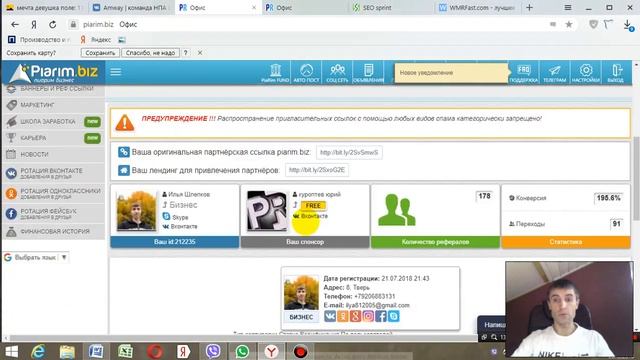640x360 pixels.
Task: Open browser downloads arrow
Action: pos(628,25)
